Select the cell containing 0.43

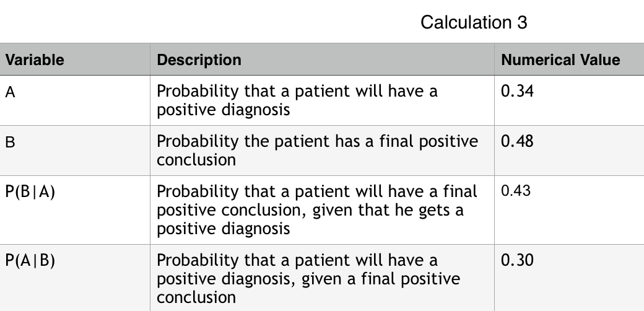click(x=516, y=191)
